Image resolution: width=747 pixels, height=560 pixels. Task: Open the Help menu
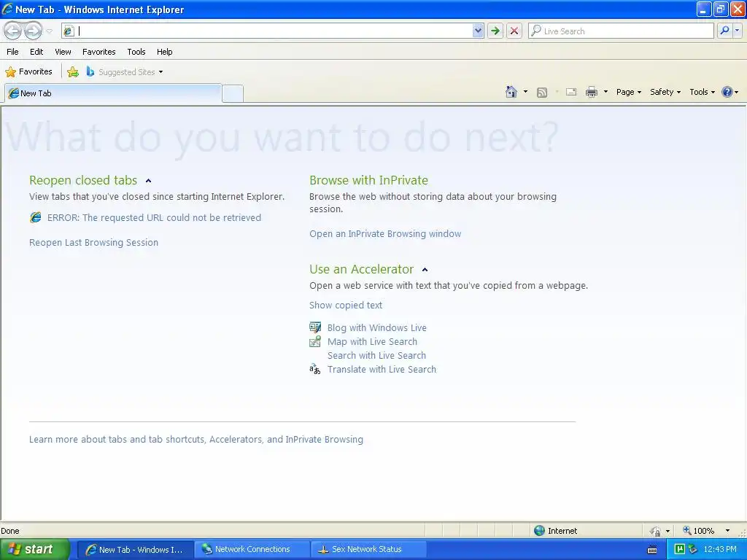pyautogui.click(x=164, y=52)
